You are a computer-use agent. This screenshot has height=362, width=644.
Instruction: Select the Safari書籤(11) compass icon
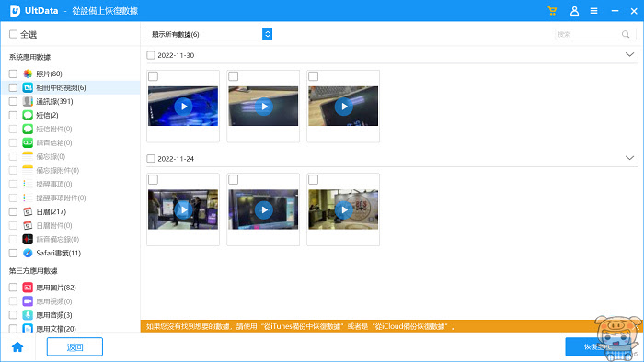pyautogui.click(x=28, y=253)
